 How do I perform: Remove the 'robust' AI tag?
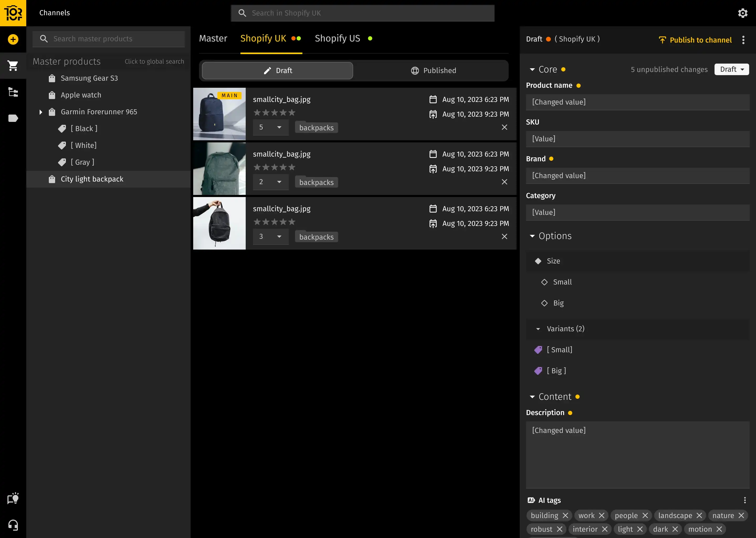point(559,529)
